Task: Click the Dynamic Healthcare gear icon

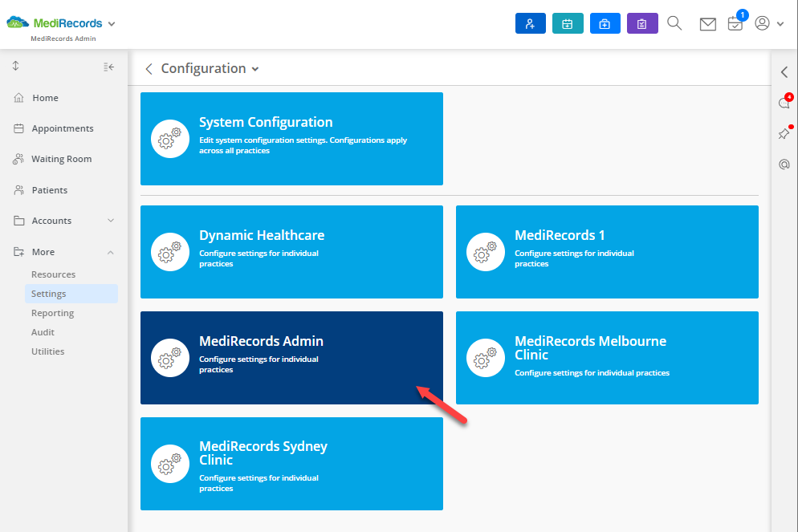Action: pos(170,252)
